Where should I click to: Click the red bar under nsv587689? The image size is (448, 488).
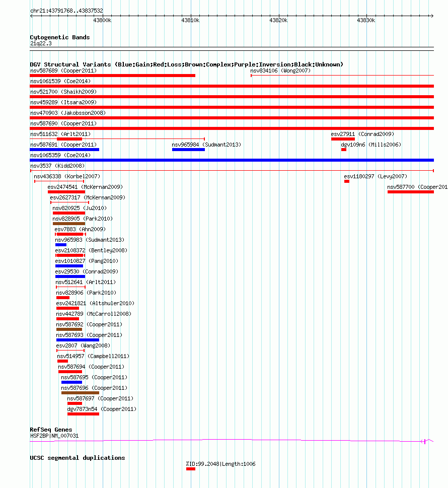[x=113, y=76]
